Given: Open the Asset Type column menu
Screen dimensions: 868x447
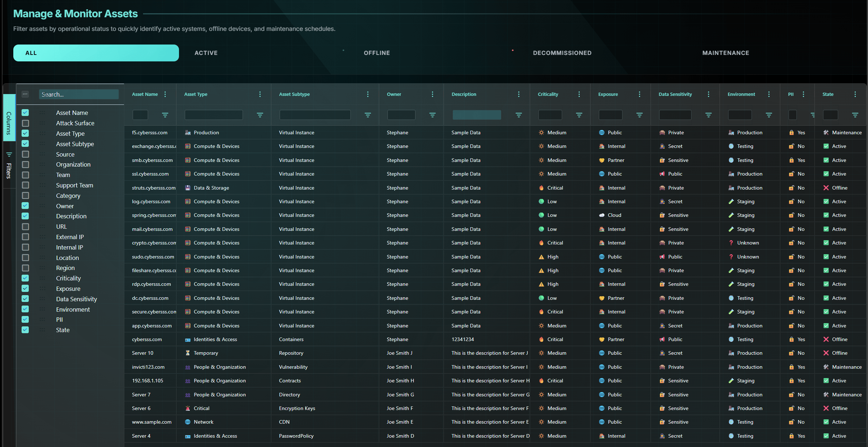Looking at the screenshot, I should tap(260, 94).
